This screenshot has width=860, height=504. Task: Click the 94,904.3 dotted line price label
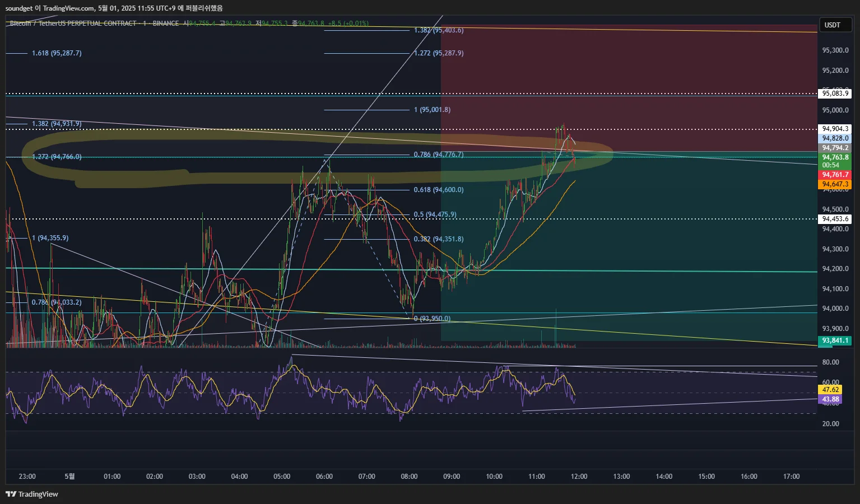835,129
